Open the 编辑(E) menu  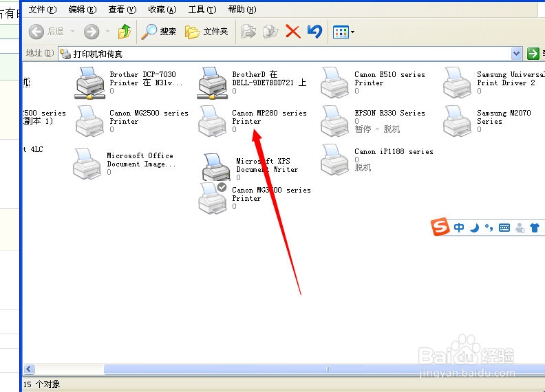(83, 10)
